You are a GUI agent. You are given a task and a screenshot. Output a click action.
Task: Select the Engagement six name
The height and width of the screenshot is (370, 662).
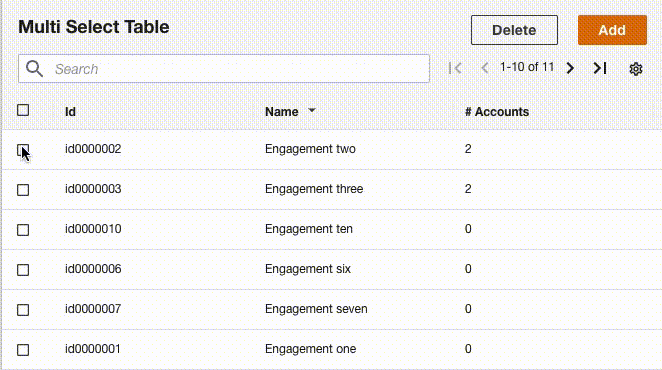click(x=308, y=269)
